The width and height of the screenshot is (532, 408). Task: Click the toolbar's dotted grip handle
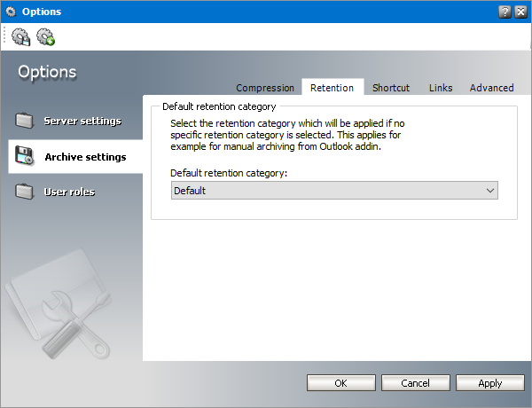click(5, 37)
